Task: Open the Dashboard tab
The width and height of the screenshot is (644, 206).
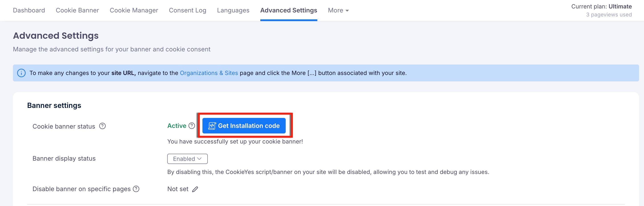Action: pyautogui.click(x=29, y=10)
